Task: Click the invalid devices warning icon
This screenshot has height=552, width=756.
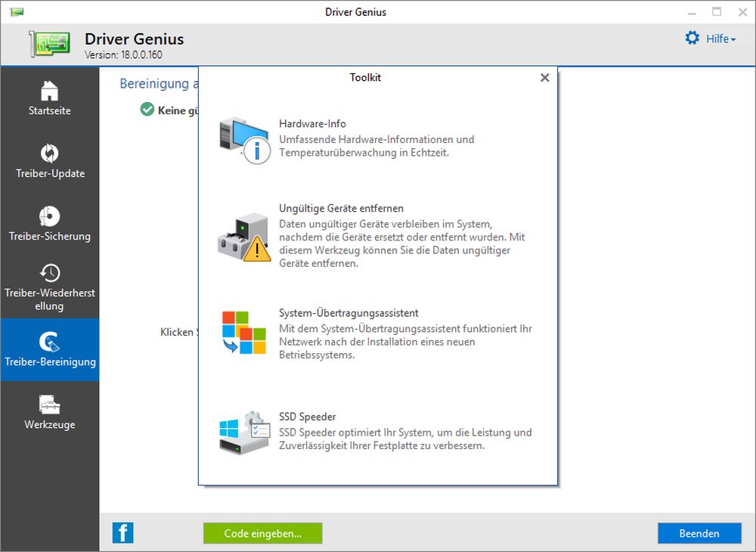Action: (x=243, y=236)
